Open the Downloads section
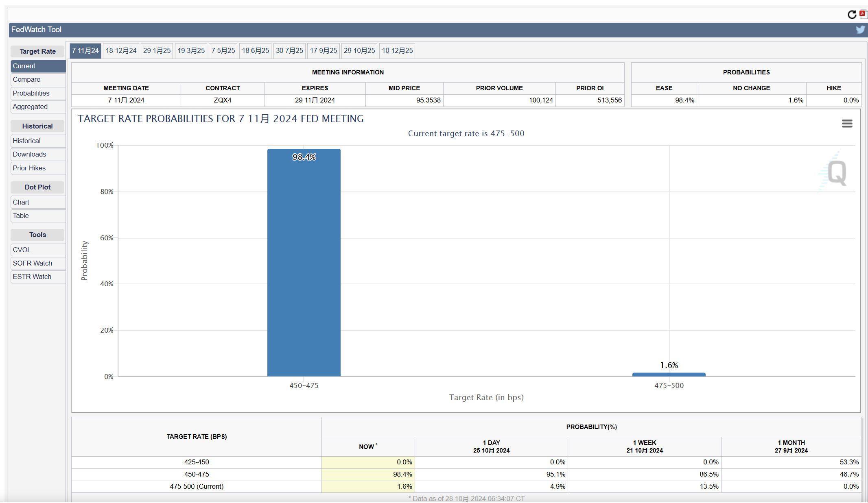Image resolution: width=868 pixels, height=503 pixels. [29, 155]
